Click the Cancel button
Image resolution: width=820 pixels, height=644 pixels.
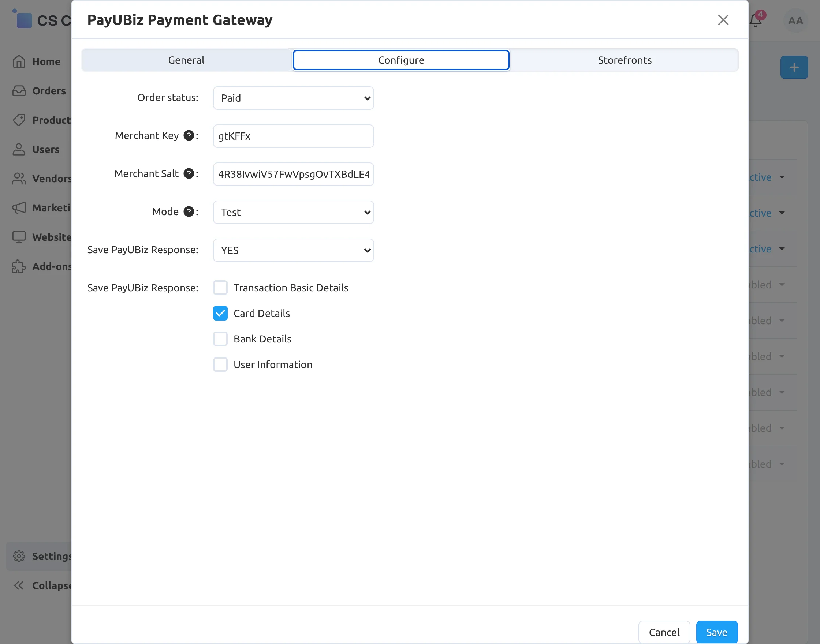pos(664,632)
